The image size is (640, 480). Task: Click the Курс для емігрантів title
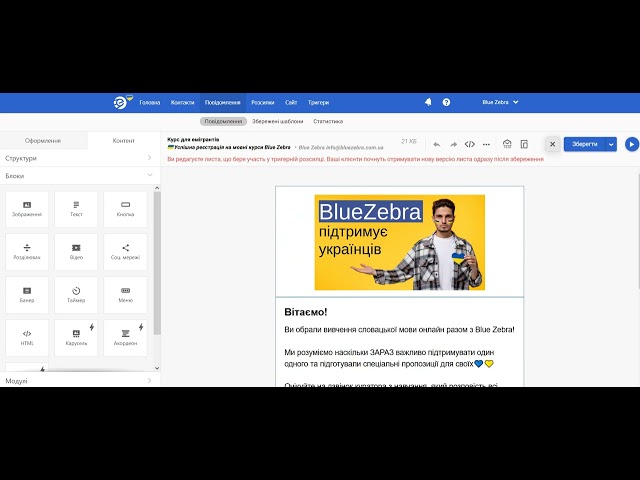193,140
